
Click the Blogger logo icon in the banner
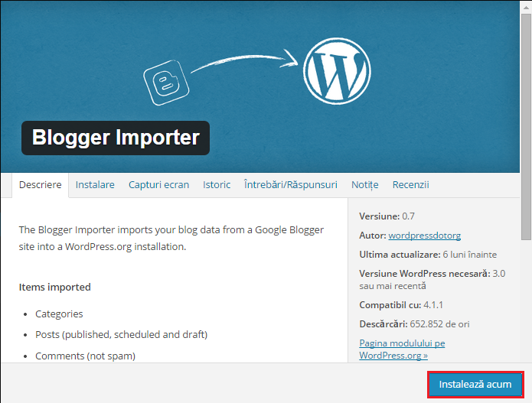click(x=166, y=83)
